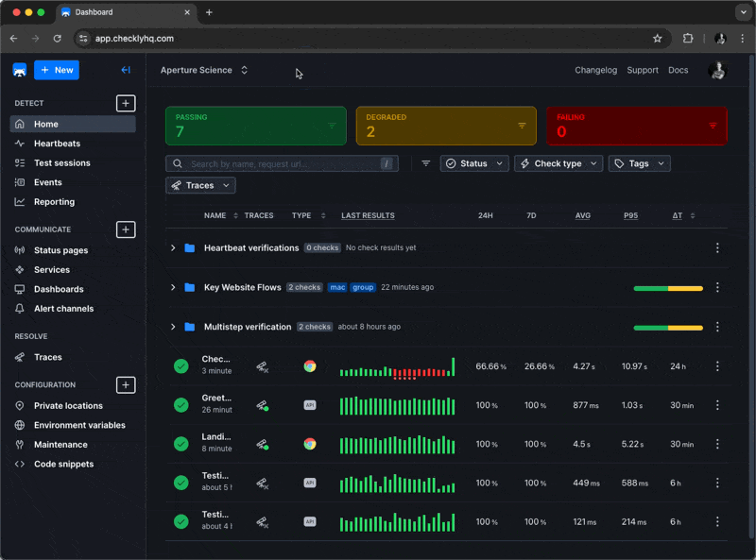Expand the Multistep verification group

173,327
